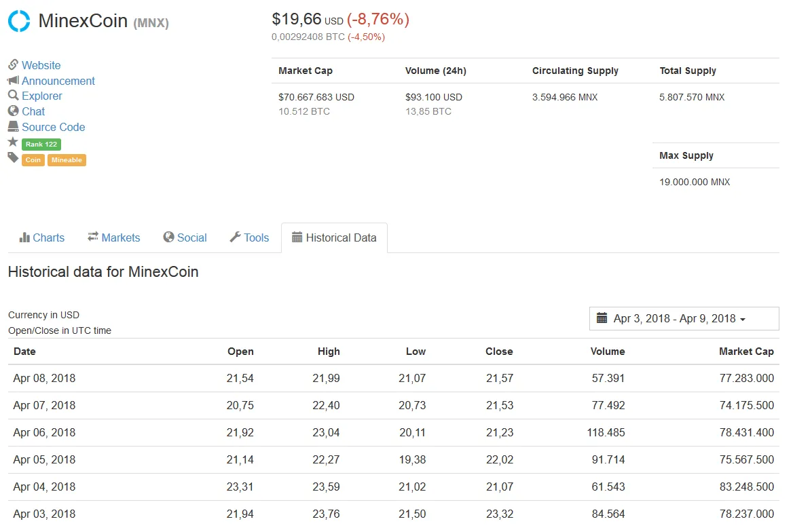
Task: Click the chain-link icon beside Website
Action: [x=13, y=64]
